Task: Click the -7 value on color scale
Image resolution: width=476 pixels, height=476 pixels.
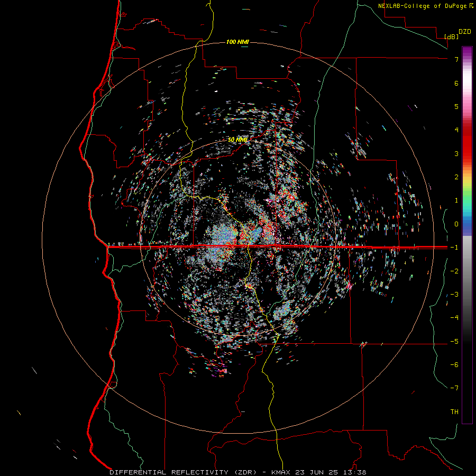Action: tap(454, 388)
